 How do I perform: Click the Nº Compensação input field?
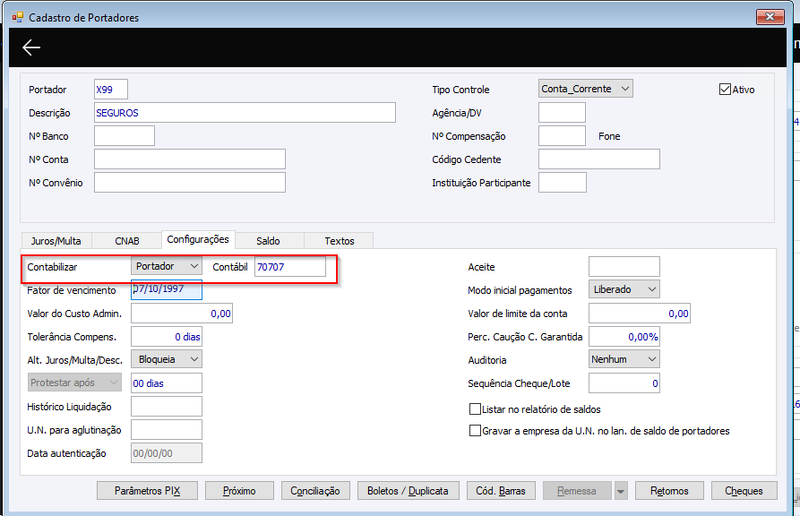[562, 136]
